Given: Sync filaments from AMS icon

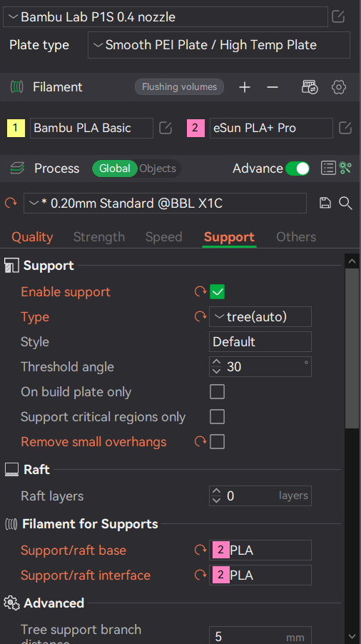Looking at the screenshot, I should point(310,87).
